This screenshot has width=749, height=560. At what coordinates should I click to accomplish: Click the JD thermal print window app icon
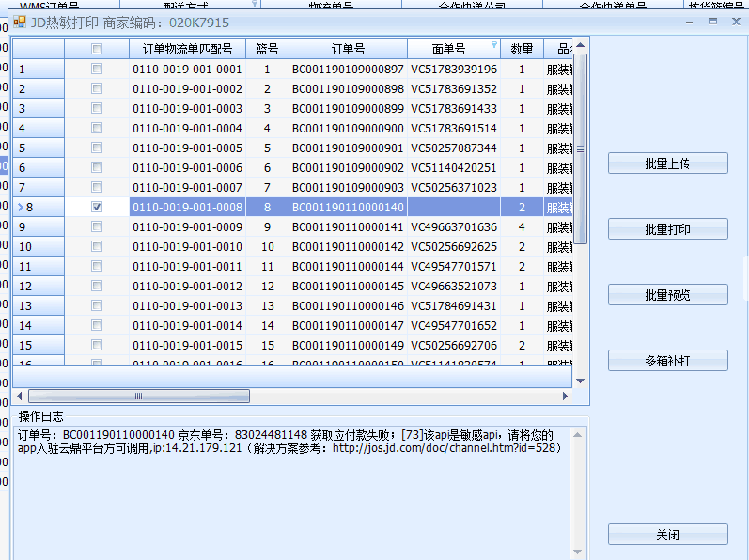coord(20,22)
